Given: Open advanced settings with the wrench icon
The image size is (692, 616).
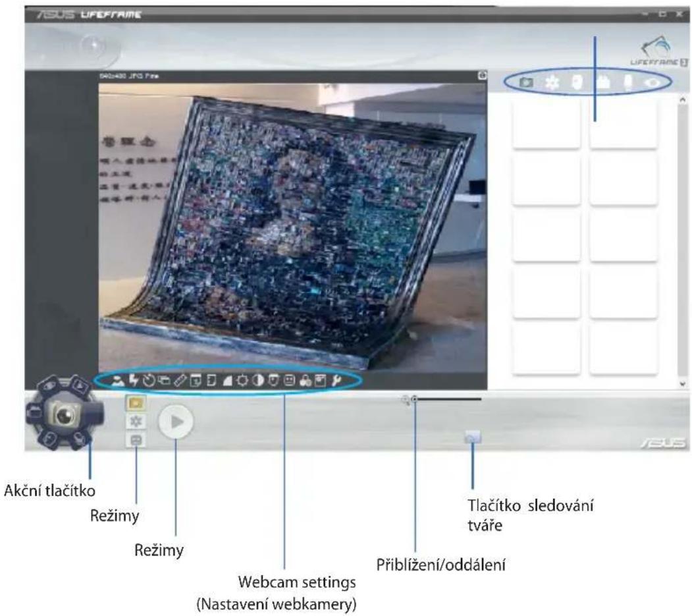Looking at the screenshot, I should point(336,380).
